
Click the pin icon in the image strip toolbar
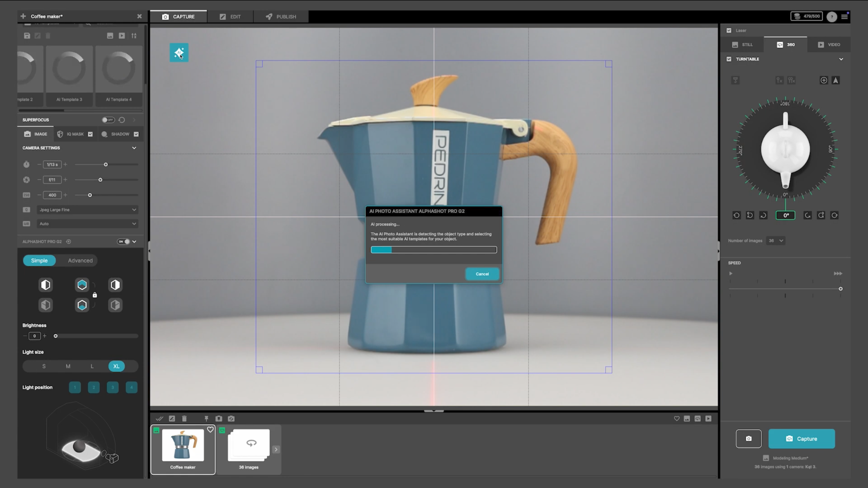[206, 419]
